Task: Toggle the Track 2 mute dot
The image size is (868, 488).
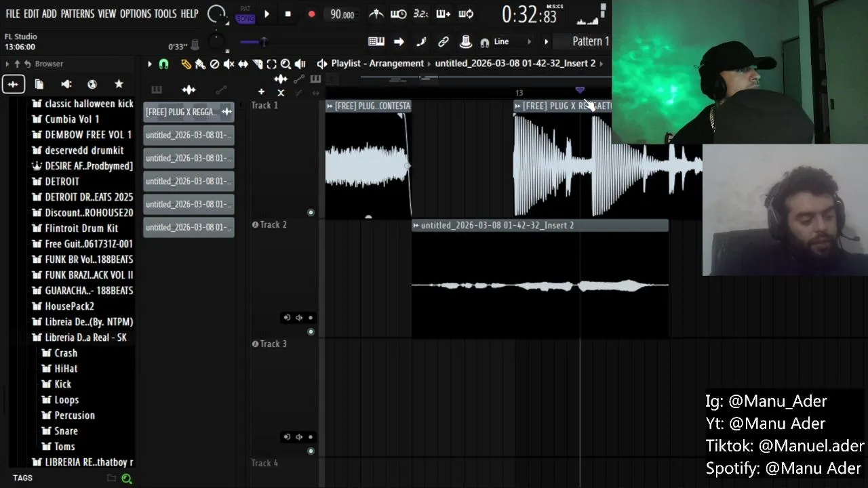Action: tap(311, 332)
